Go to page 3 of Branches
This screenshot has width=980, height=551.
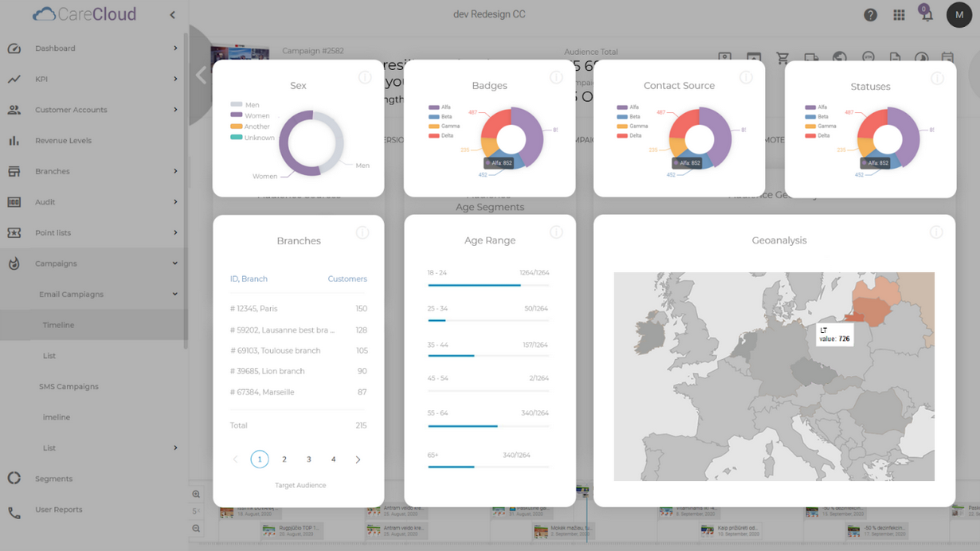pos(309,459)
